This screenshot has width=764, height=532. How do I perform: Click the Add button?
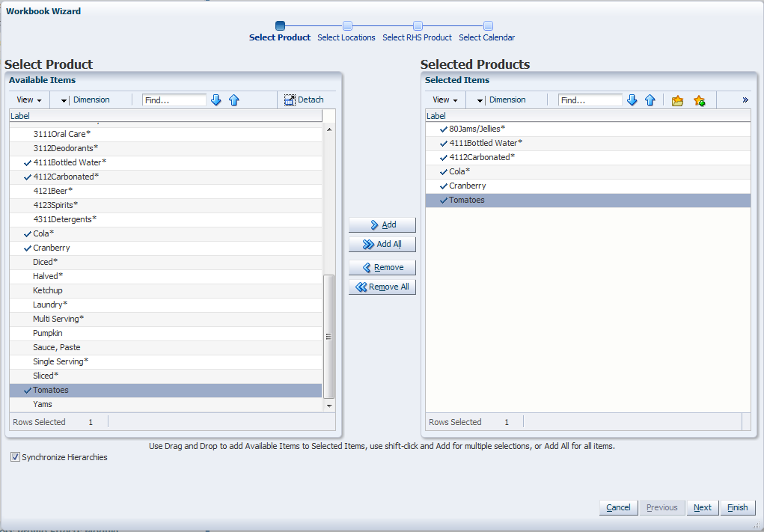[382, 224]
